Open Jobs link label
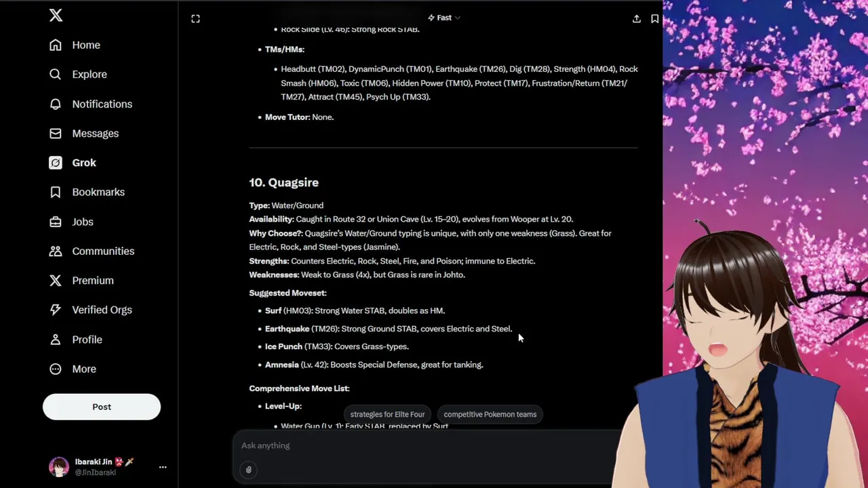The image size is (868, 488). pos(83,222)
